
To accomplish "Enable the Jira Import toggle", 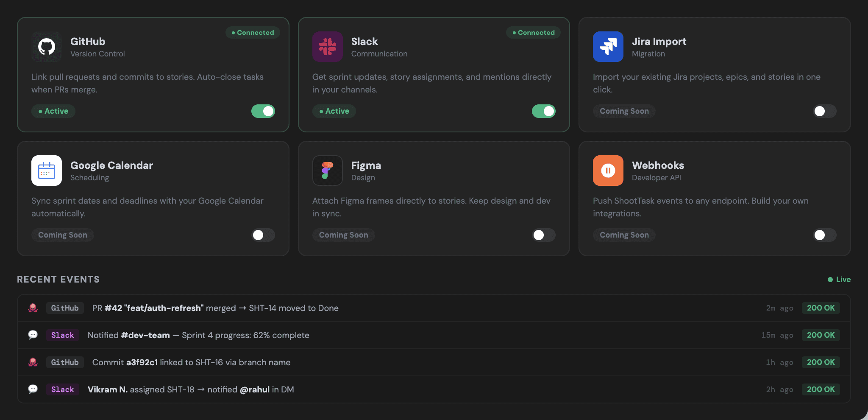I will [x=824, y=111].
